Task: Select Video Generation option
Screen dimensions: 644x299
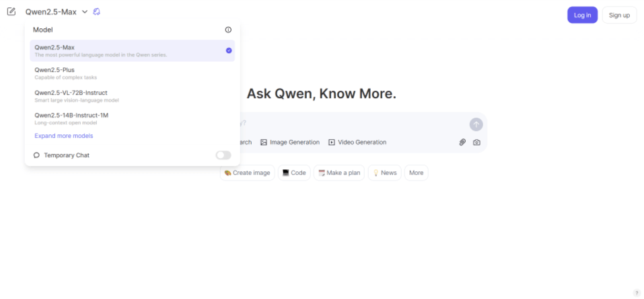Action: (x=357, y=142)
